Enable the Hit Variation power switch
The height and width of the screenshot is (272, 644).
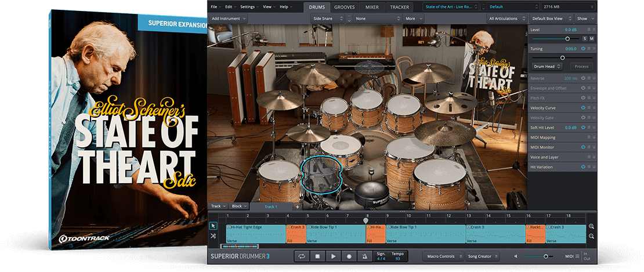pyautogui.click(x=583, y=167)
